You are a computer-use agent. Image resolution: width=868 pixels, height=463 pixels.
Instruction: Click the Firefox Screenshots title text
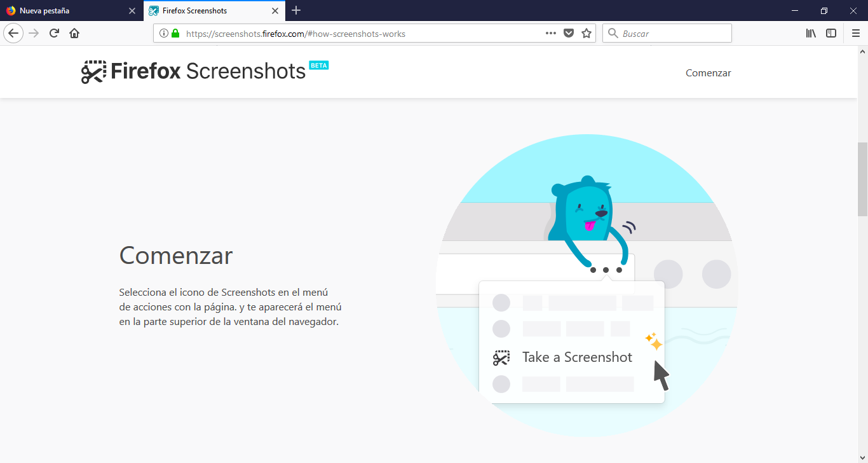pyautogui.click(x=208, y=71)
